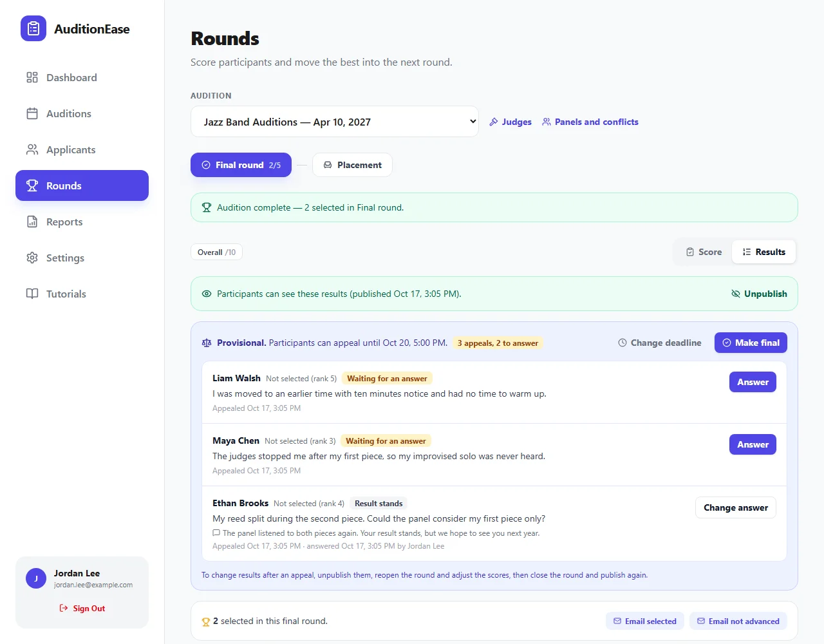The width and height of the screenshot is (824, 644).
Task: Click the comment icon in Ethan Brooks' answer
Action: tap(216, 533)
